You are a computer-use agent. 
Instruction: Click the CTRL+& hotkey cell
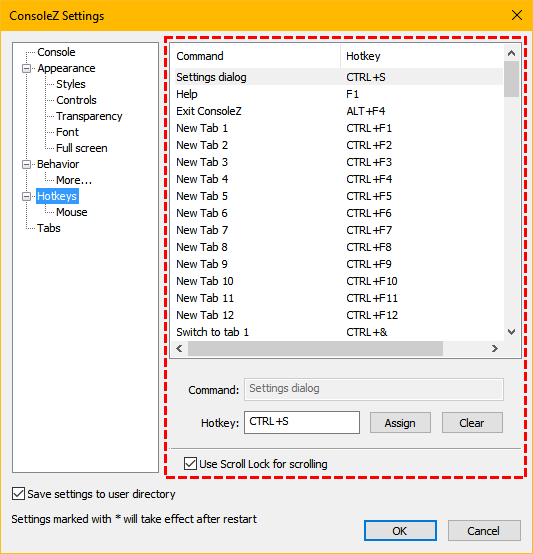pos(367,332)
